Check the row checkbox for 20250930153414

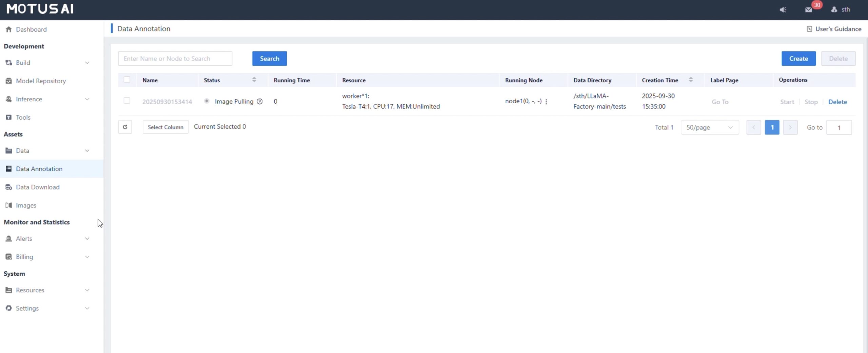pos(127,101)
